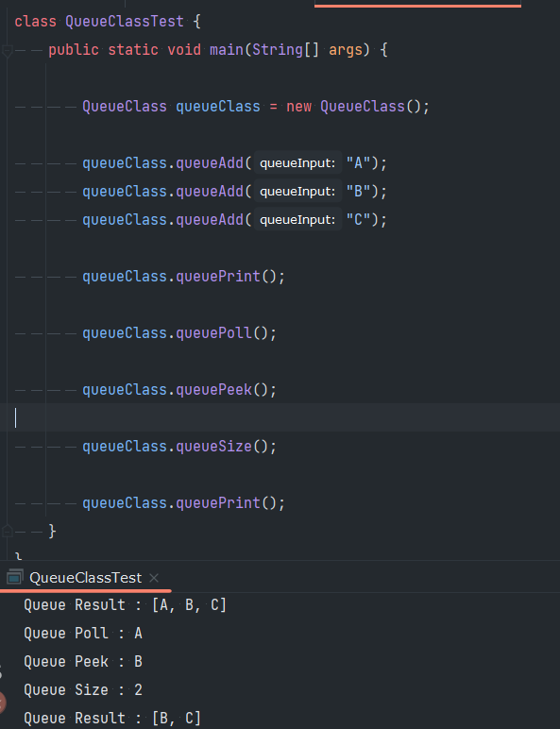The image size is (560, 729).
Task: Select the QueueClassTest run tab
Action: 86,577
